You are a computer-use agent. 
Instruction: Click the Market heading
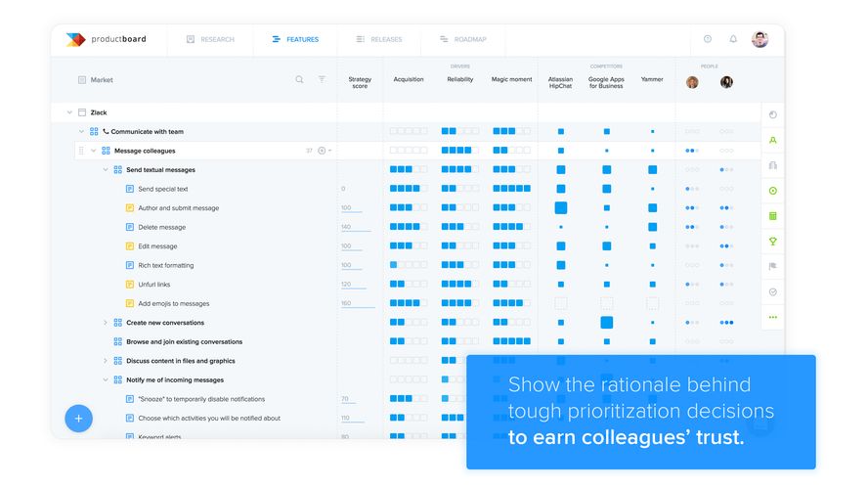click(102, 80)
